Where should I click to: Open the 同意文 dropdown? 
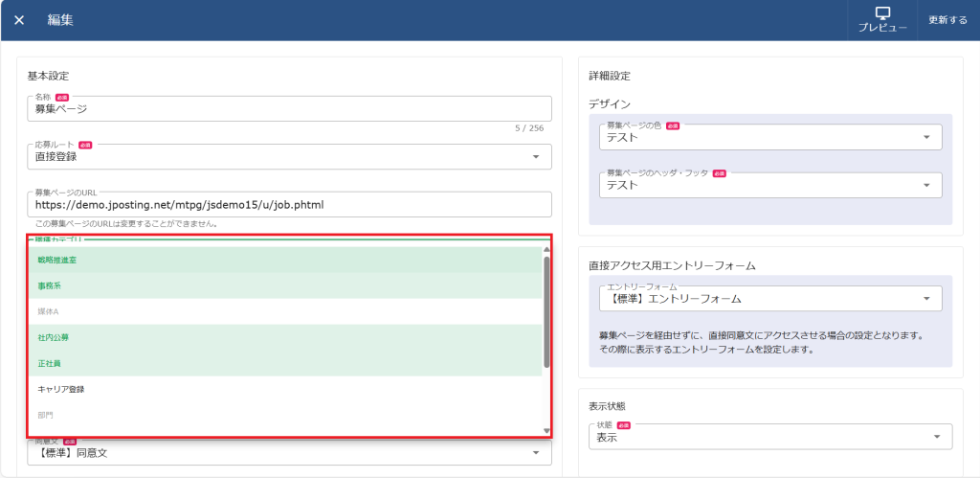[x=289, y=452]
